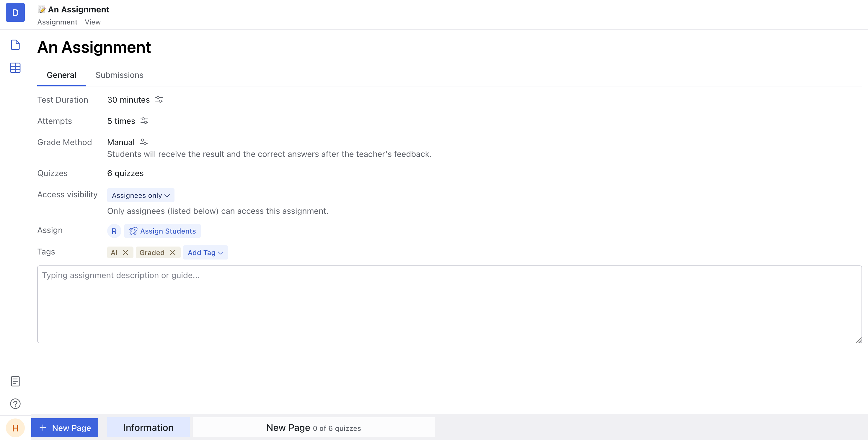Edit Grade Method settings icon
The height and width of the screenshot is (440, 868).
pyautogui.click(x=144, y=142)
